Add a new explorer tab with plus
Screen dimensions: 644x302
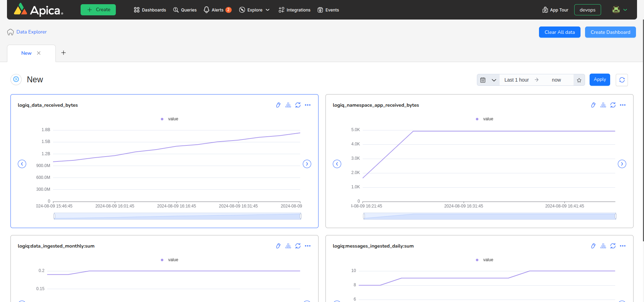(x=63, y=53)
